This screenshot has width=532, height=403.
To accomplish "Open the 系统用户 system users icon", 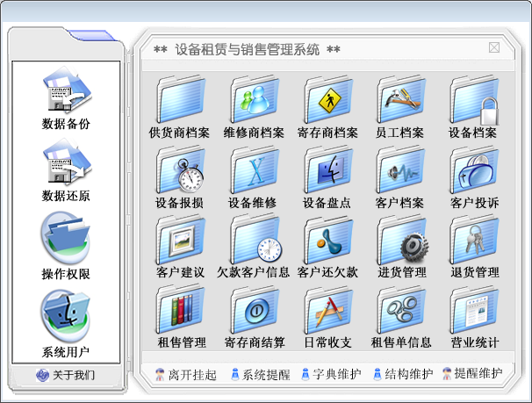I will [66, 315].
